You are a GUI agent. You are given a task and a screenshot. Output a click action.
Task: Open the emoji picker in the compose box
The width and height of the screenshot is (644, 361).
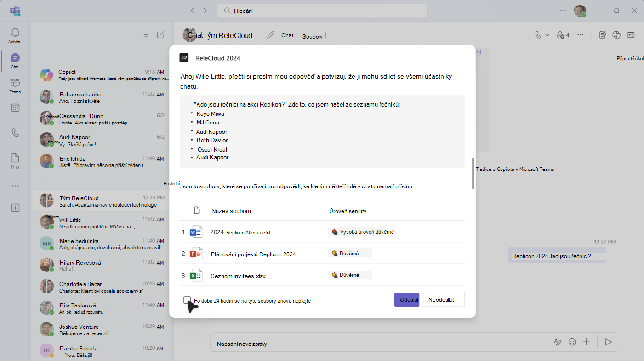click(572, 342)
